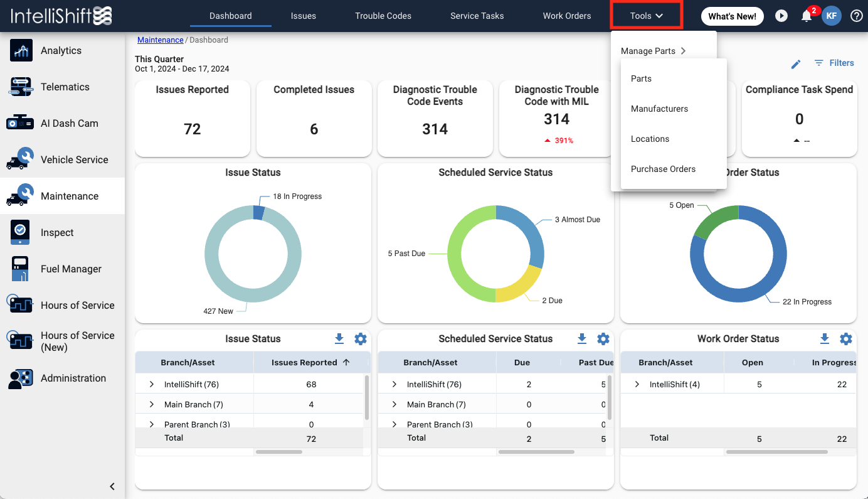Download the Issue Status table data

coord(339,338)
